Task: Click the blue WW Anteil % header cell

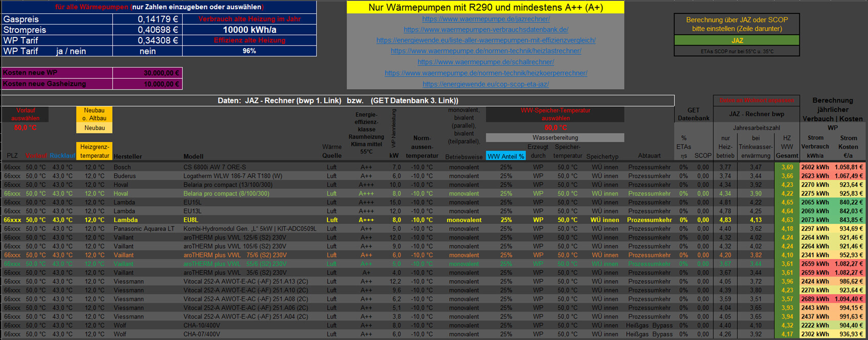Action: 505,156
